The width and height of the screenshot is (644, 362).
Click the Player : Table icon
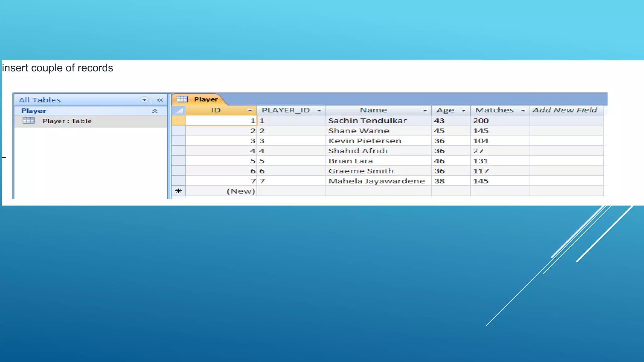click(29, 120)
